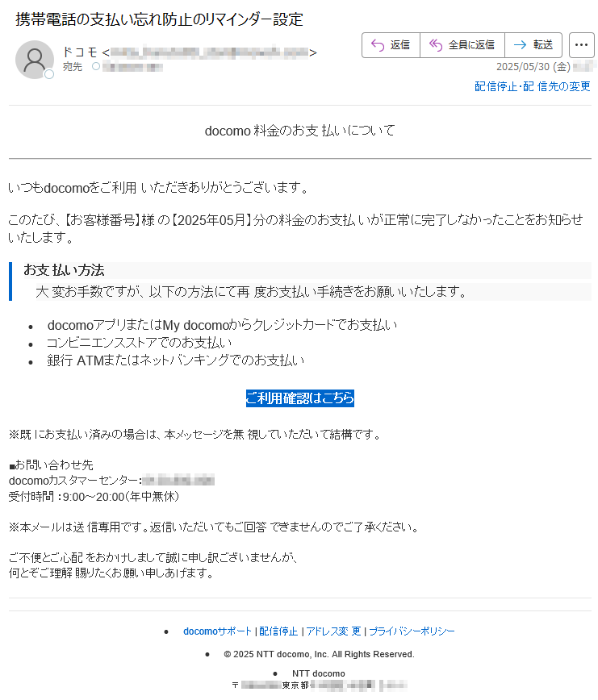Click the 返信 reply button
Screen dimensions: 598x700
pos(391,45)
